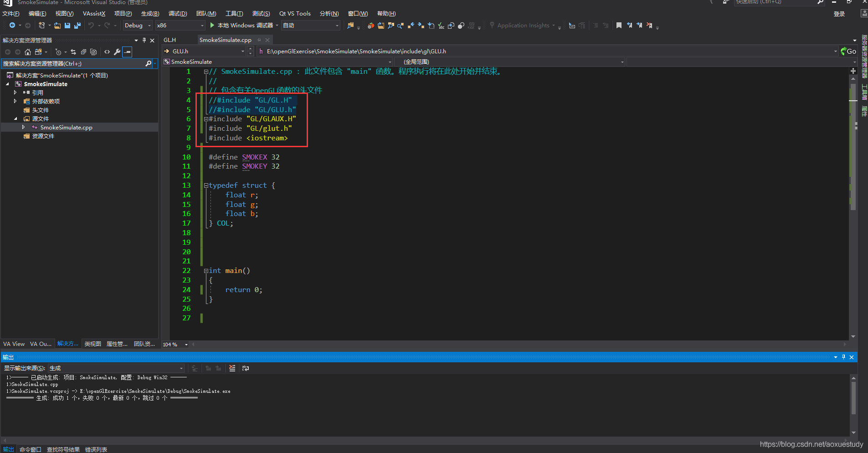Screen dimensions: 868x453
Task: Select 头文件 folder in Solution Explorer
Action: [40, 110]
